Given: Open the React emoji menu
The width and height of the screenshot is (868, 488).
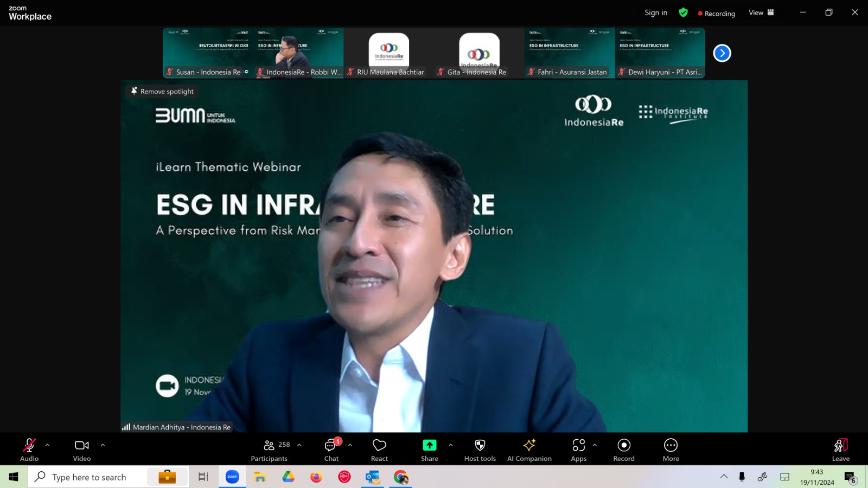Looking at the screenshot, I should (379, 450).
